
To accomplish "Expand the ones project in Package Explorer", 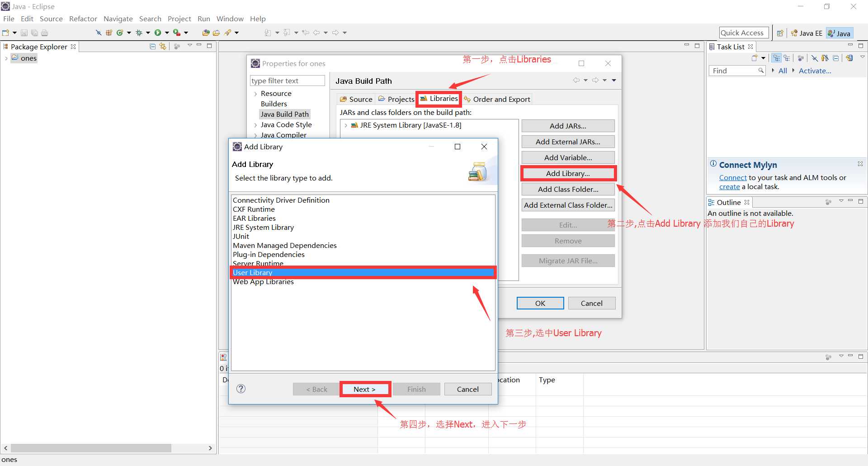I will pos(6,58).
